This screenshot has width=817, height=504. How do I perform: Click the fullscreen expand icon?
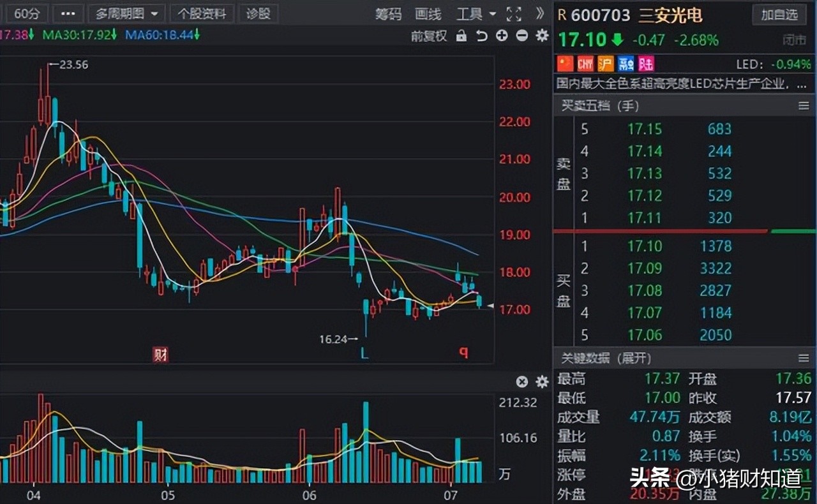click(513, 13)
